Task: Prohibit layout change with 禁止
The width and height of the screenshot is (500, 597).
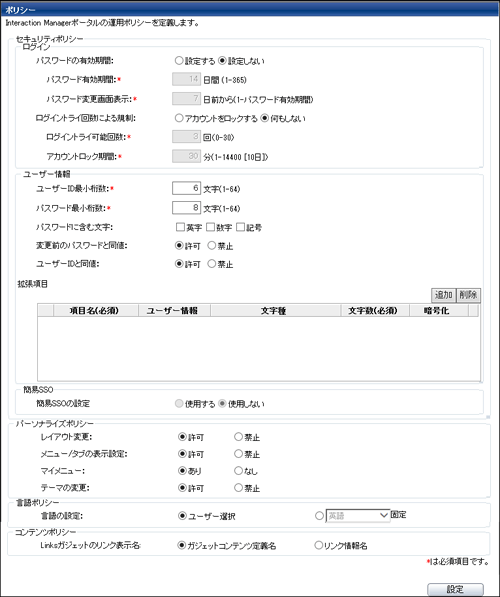Action: [x=238, y=437]
